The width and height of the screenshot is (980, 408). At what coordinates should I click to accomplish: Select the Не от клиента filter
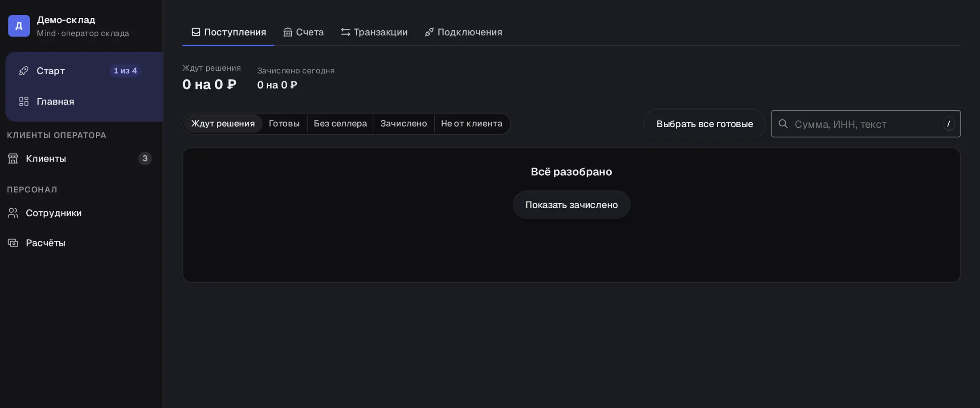pyautogui.click(x=472, y=124)
